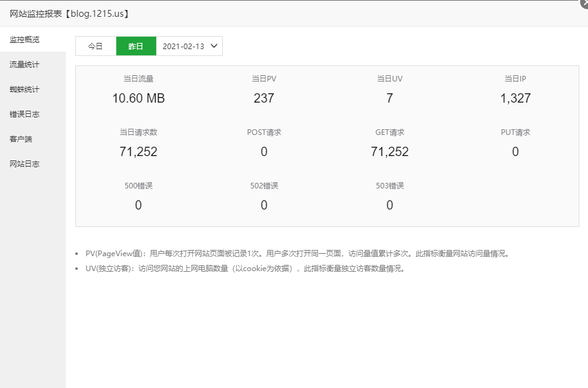Viewport: 588px width, 388px height.
Task: Click the 当日请求数 total 71,252
Action: coord(138,152)
